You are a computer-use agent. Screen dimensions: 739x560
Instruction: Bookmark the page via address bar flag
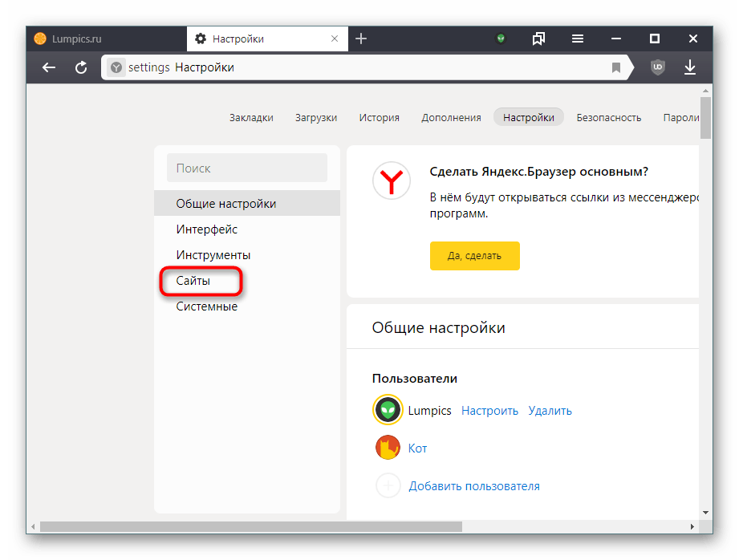pos(615,67)
